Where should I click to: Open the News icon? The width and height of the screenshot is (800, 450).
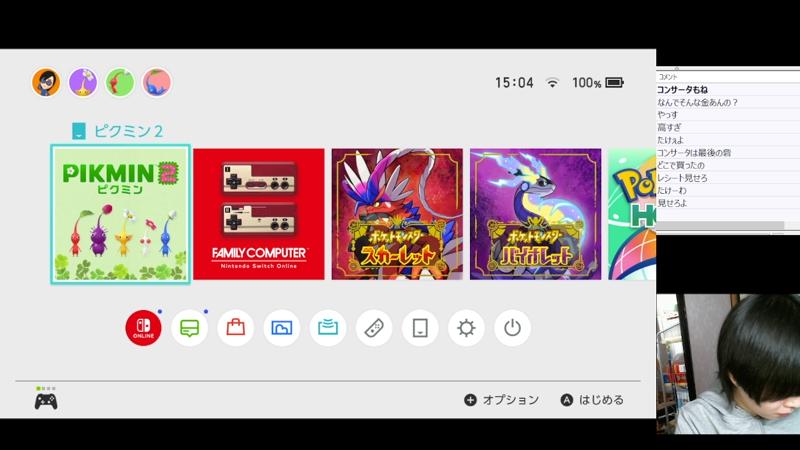pyautogui.click(x=189, y=328)
